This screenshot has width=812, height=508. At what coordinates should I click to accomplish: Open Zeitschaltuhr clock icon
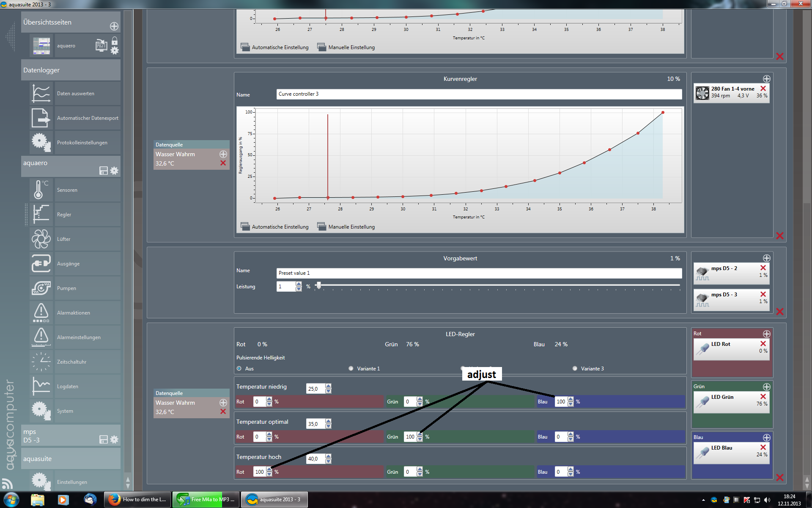coord(41,362)
